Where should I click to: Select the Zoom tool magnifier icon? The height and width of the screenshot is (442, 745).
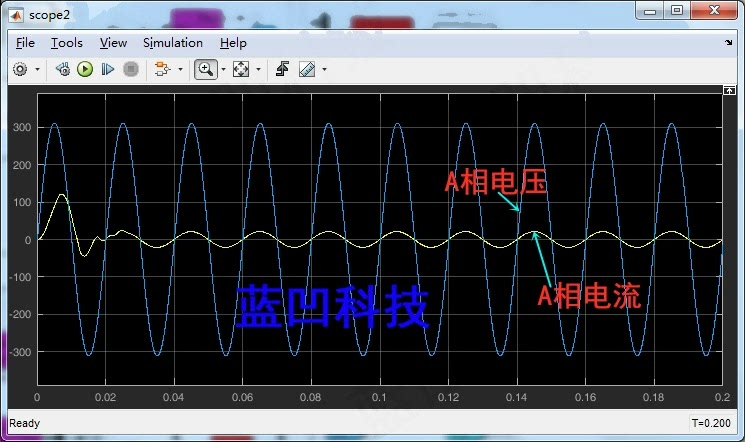tap(206, 69)
